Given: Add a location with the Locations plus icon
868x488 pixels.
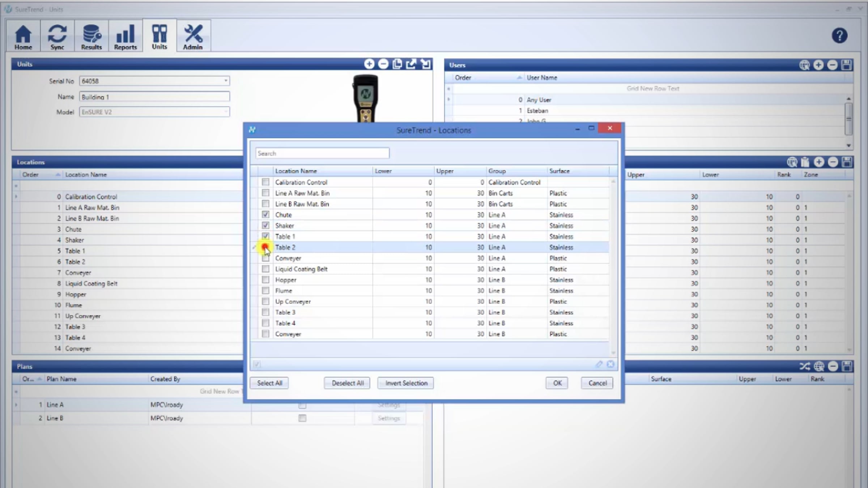Looking at the screenshot, I should point(819,162).
